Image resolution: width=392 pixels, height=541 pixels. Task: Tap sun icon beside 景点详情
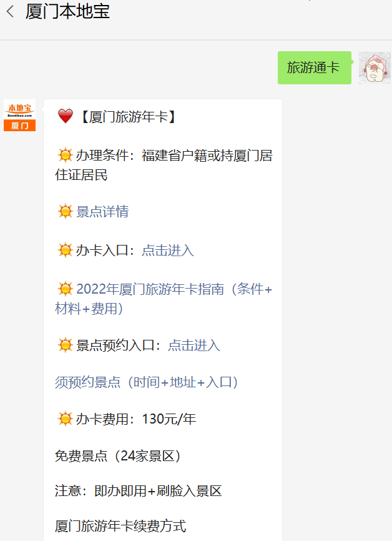[65, 211]
